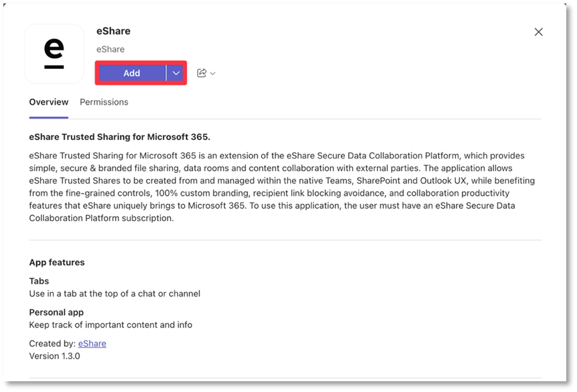Expand the Add button dropdown arrow
Viewport: 577px width, 392px height.
tap(176, 73)
